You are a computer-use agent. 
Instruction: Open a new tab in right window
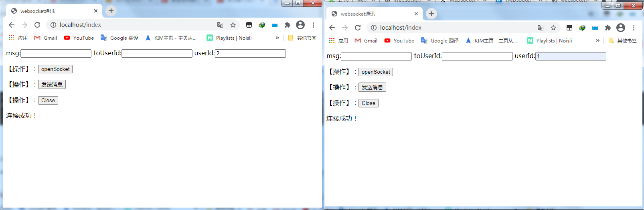click(431, 14)
